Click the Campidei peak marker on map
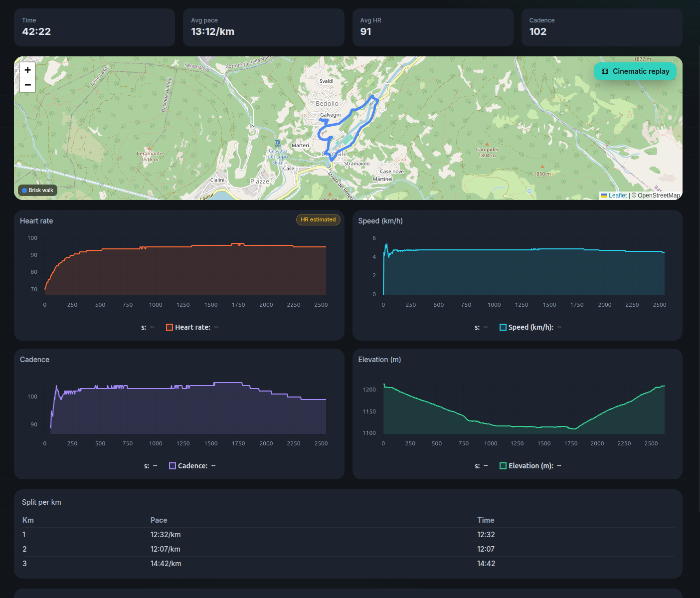The image size is (700, 598). pyautogui.click(x=487, y=143)
